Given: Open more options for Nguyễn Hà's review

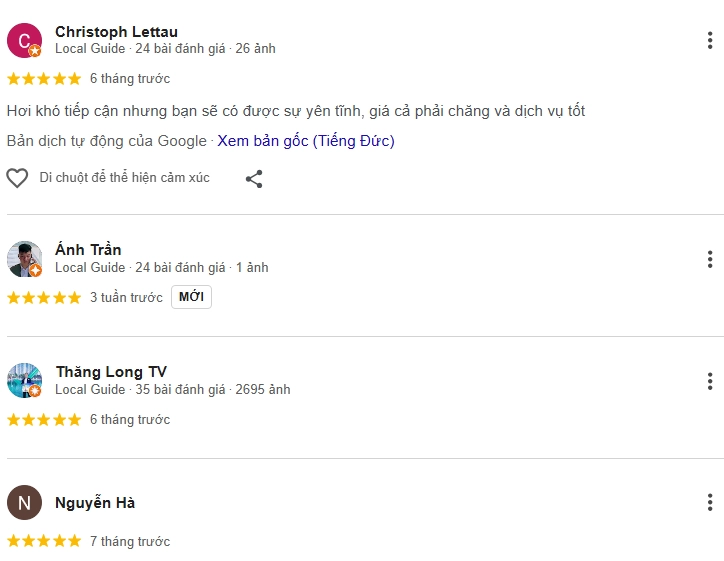Looking at the screenshot, I should [710, 502].
